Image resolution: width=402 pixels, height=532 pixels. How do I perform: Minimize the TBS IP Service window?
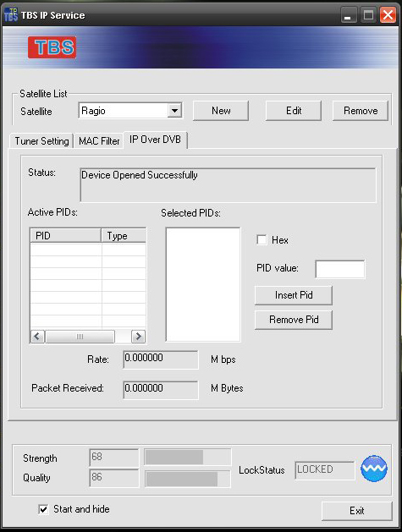[349, 15]
